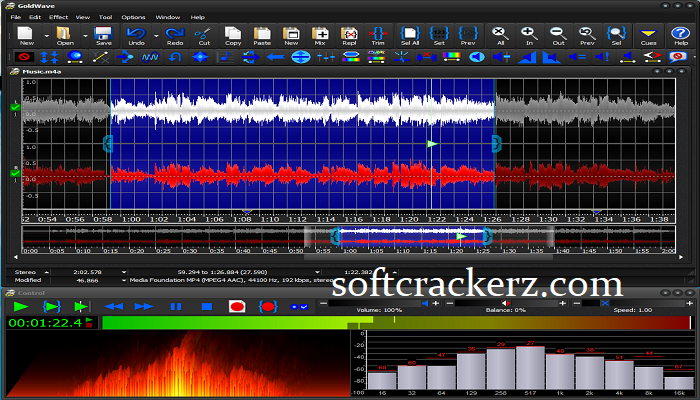Viewport: 700px width, 400px height.
Task: Undo the last edit
Action: [137, 36]
